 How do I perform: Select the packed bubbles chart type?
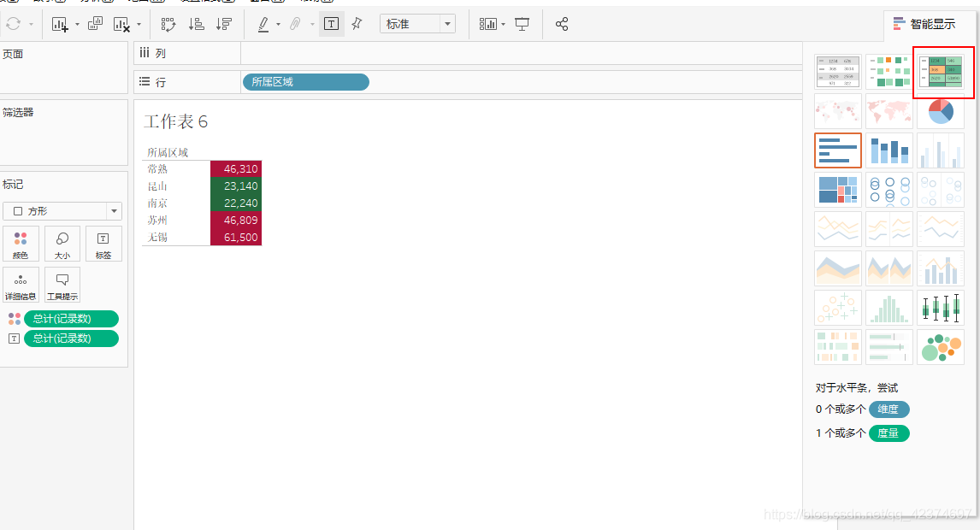pyautogui.click(x=941, y=348)
